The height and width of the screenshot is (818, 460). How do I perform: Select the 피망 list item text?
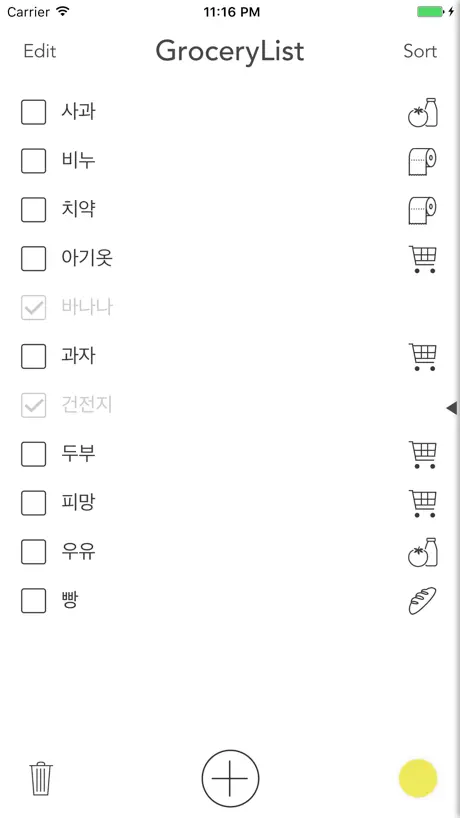click(x=78, y=502)
